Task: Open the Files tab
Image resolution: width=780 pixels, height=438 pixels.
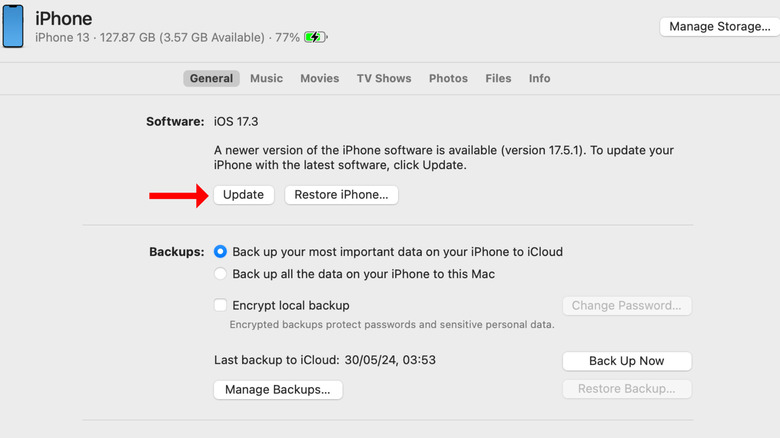Action: tap(498, 78)
